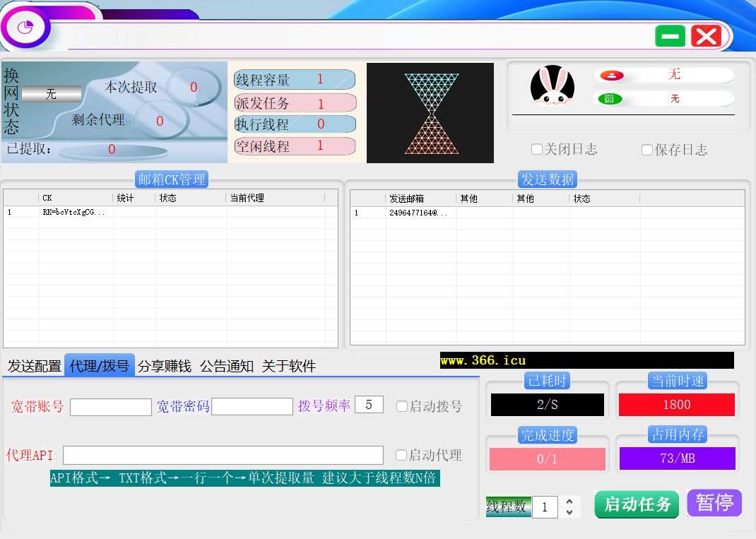Check the 启动代理 option
Screen dimensions: 756x539
401,455
